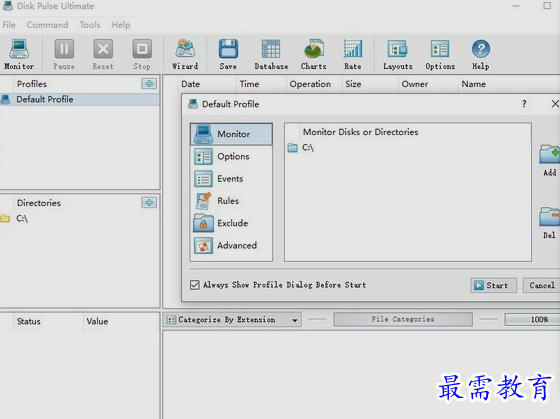Click the 100% button
This screenshot has width=560, height=419.
pos(532,319)
